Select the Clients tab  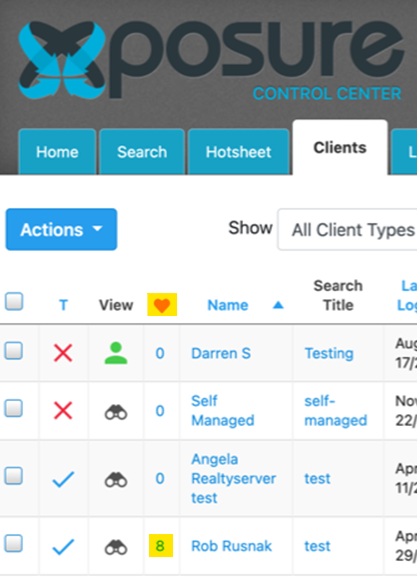(340, 147)
